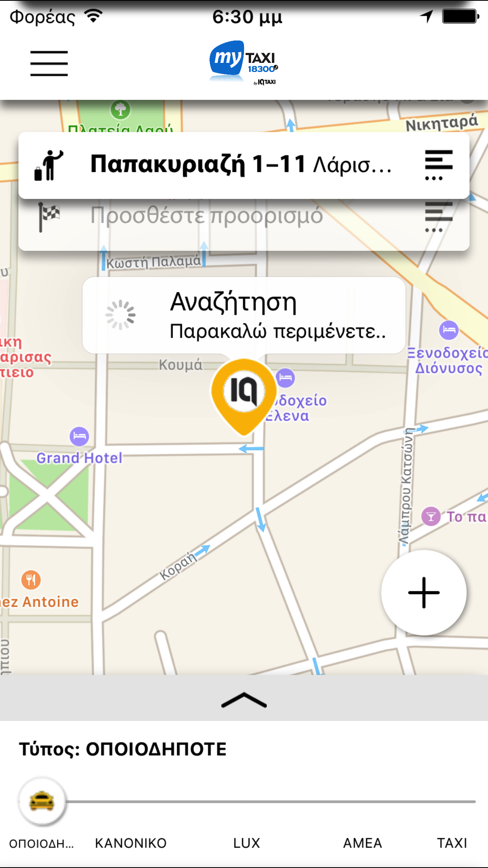This screenshot has width=488, height=868.
Task: Select the ΚΑΝΟΝΙΚΟ taxi type
Action: (131, 843)
